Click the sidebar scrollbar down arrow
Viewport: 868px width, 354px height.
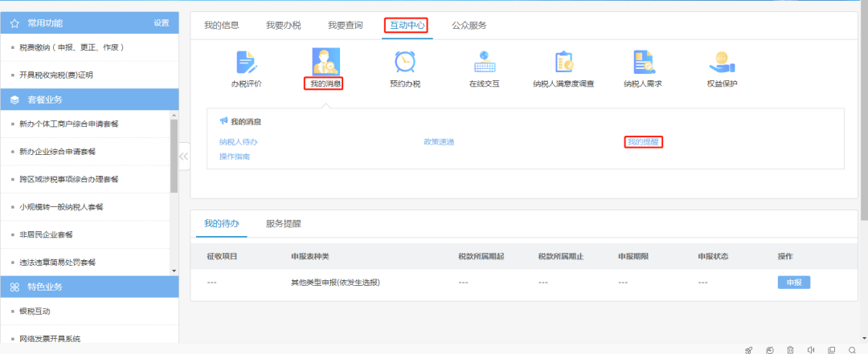174,271
